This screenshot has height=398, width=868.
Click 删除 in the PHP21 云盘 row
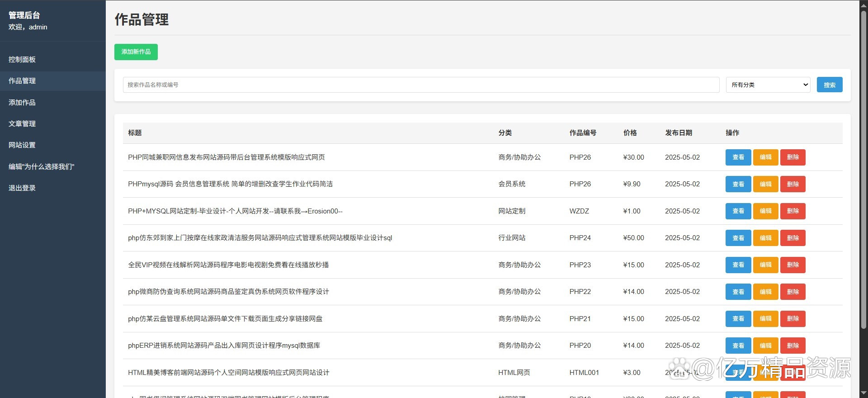[x=793, y=319]
